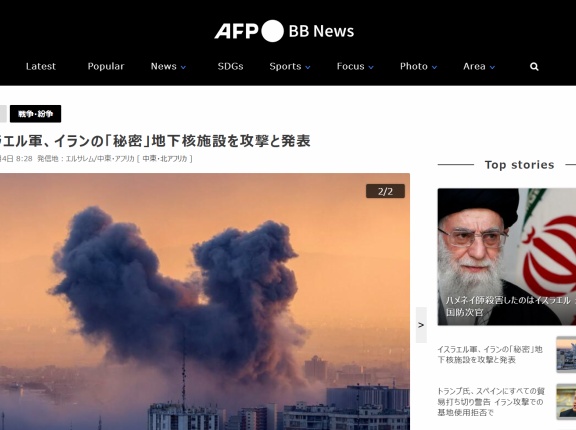The image size is (576, 430).
Task: Click the main smoke explosion photo
Action: click(205, 301)
